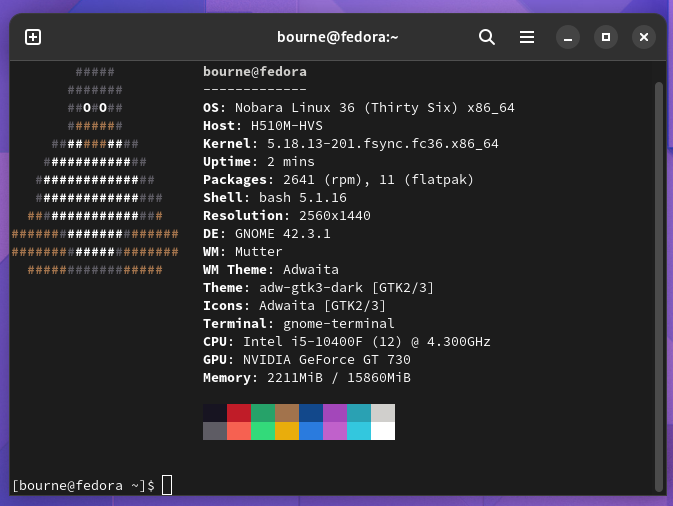Click the Kernel version text line

point(351,144)
